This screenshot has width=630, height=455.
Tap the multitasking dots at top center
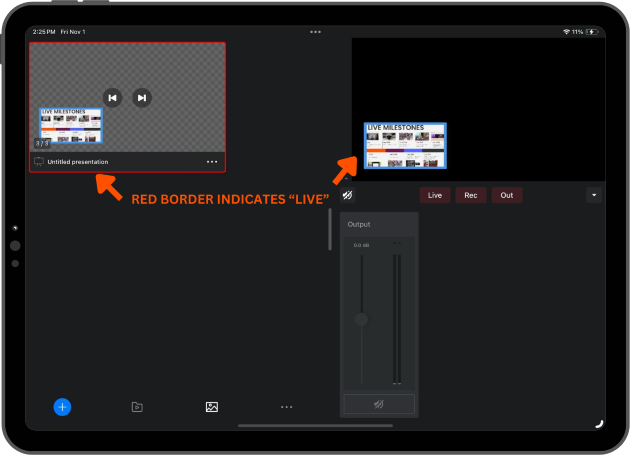(315, 32)
